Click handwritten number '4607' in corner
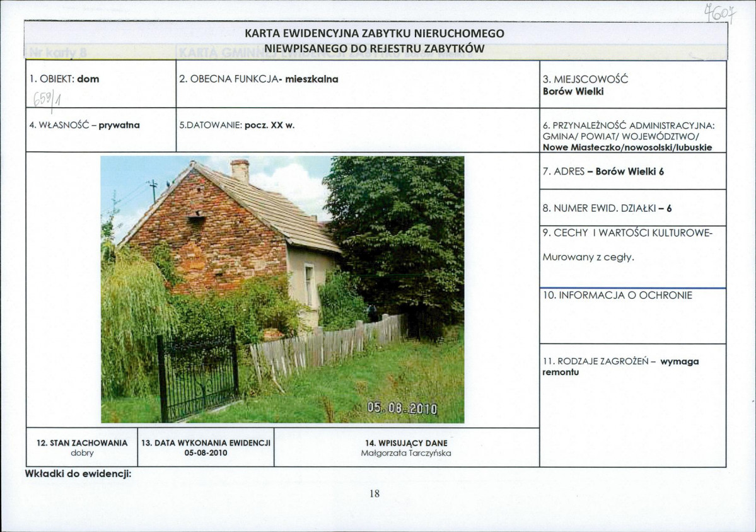 coord(721,13)
